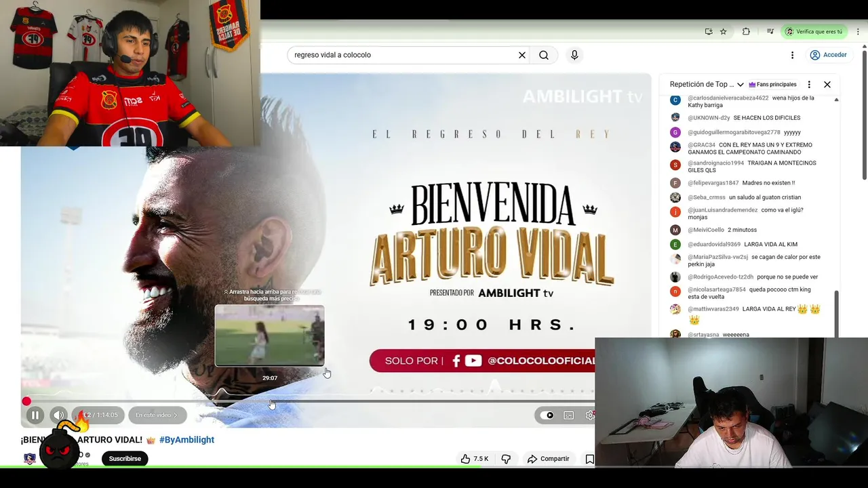
Task: Click chat author @GRAC34
Action: pos(701,145)
